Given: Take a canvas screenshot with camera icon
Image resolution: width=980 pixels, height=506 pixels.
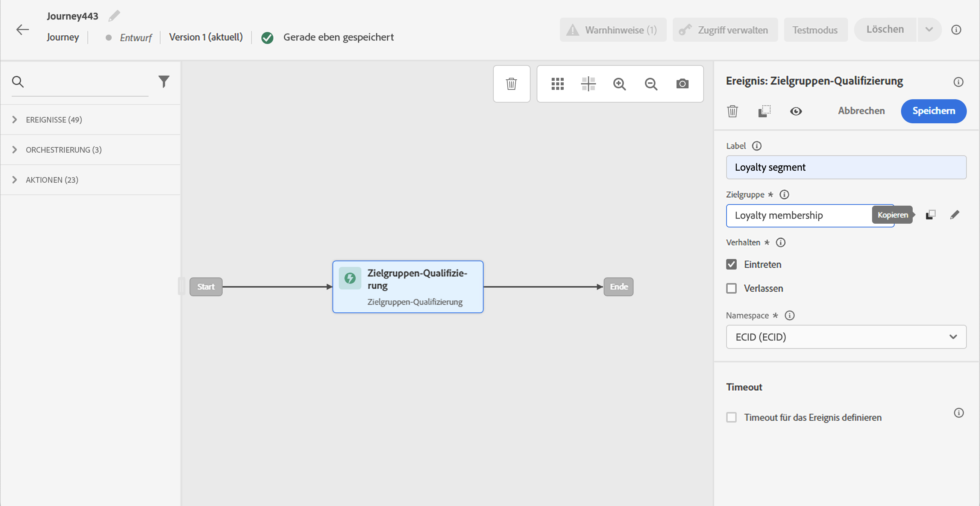Looking at the screenshot, I should [x=682, y=83].
